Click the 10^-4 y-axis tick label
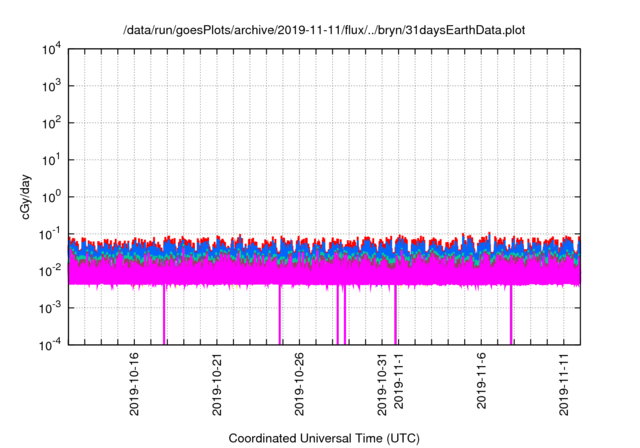640x448 pixels. click(x=51, y=345)
